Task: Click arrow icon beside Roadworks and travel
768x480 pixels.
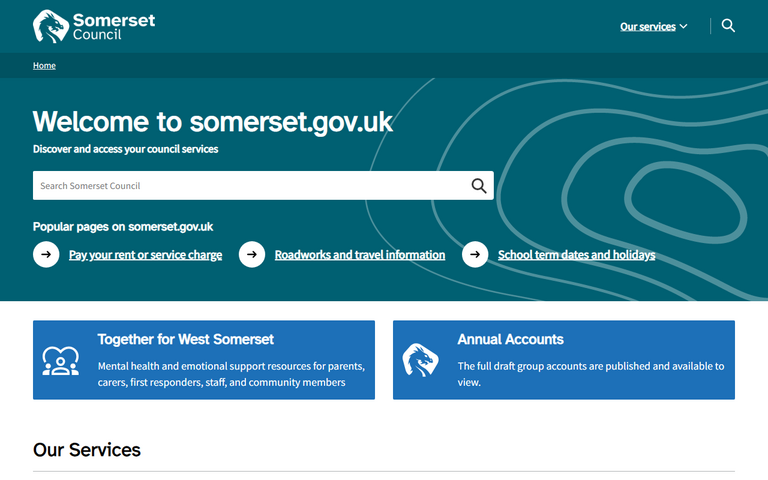Action: pyautogui.click(x=252, y=255)
